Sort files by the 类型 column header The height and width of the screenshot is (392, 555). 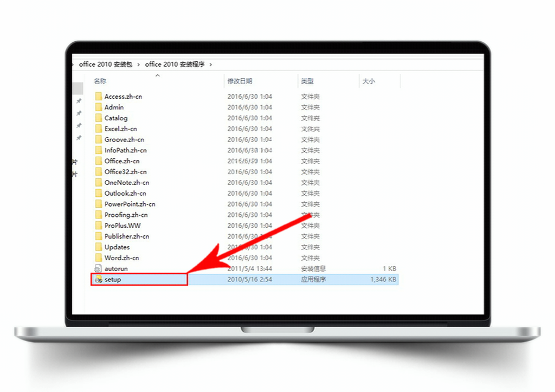307,81
